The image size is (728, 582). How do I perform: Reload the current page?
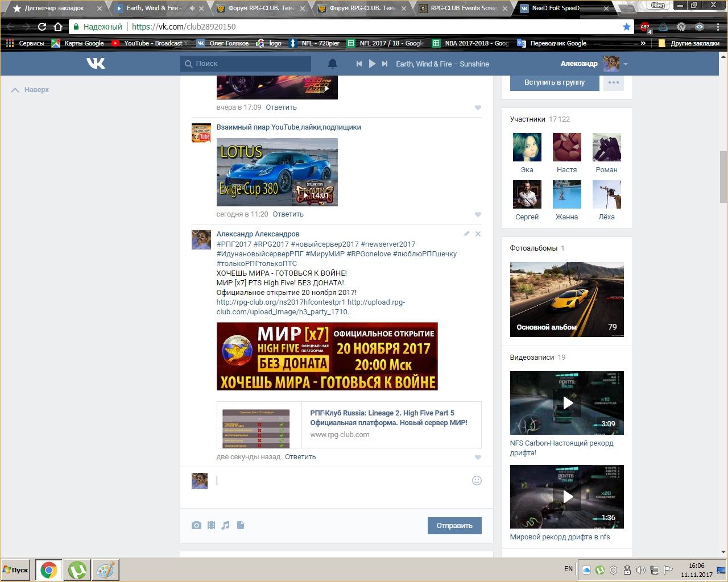coord(42,27)
